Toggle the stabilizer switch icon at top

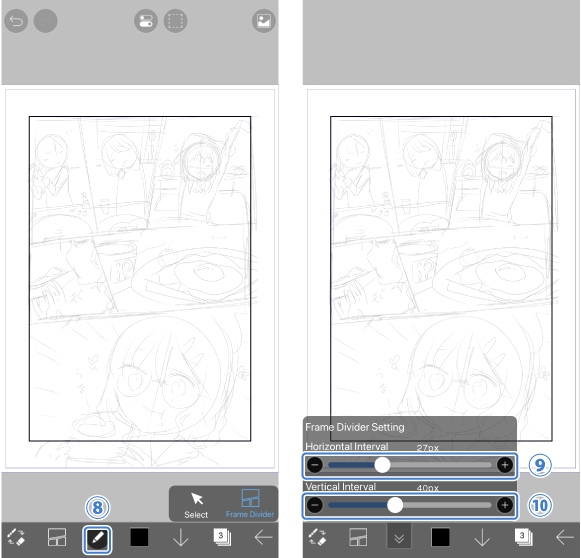click(146, 21)
